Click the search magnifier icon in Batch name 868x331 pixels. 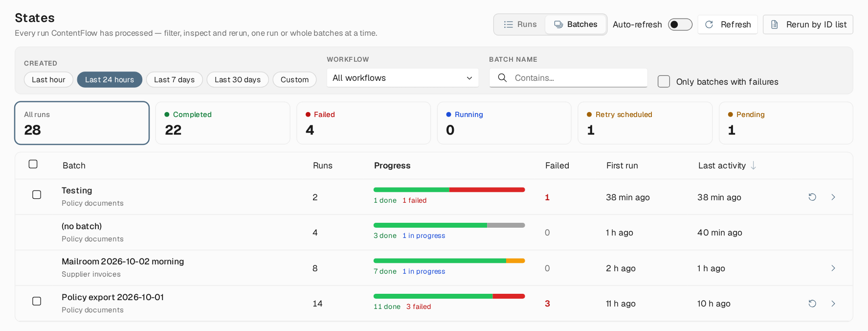[502, 78]
